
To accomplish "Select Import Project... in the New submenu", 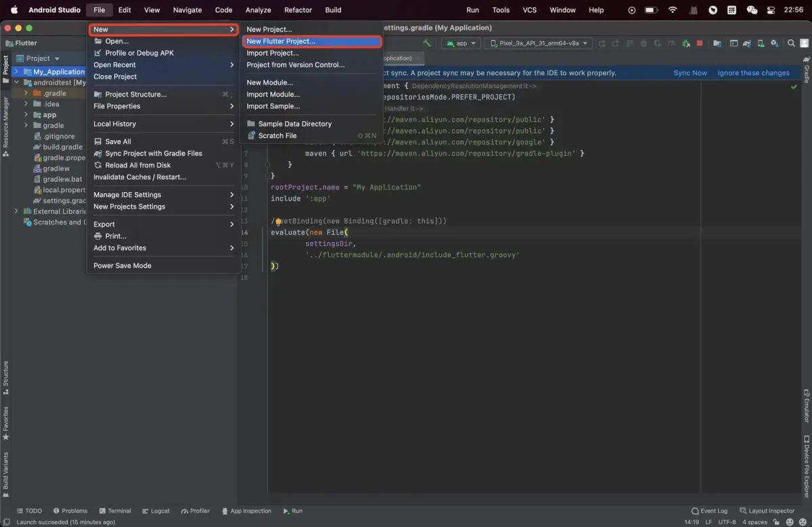I will pos(312,53).
